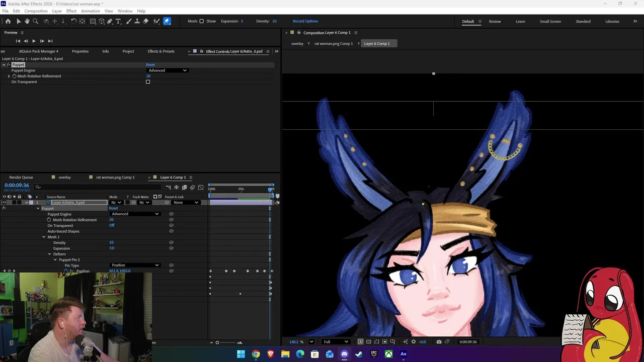Click Density value 10 in toolbar

tap(274, 21)
